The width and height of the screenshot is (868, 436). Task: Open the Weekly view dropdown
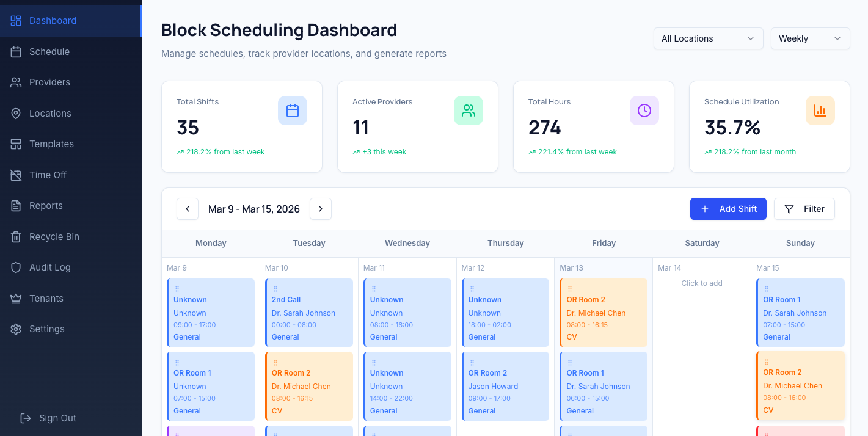pyautogui.click(x=811, y=38)
